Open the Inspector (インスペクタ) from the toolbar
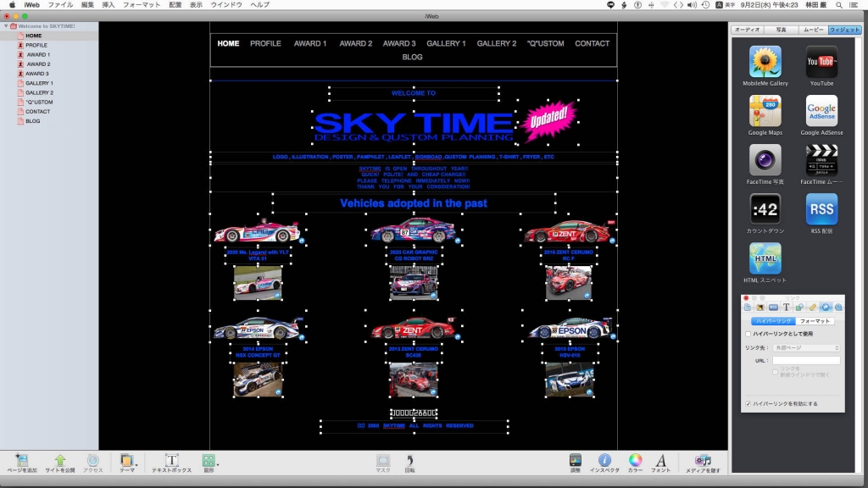The image size is (868, 488). pyautogui.click(x=604, y=460)
